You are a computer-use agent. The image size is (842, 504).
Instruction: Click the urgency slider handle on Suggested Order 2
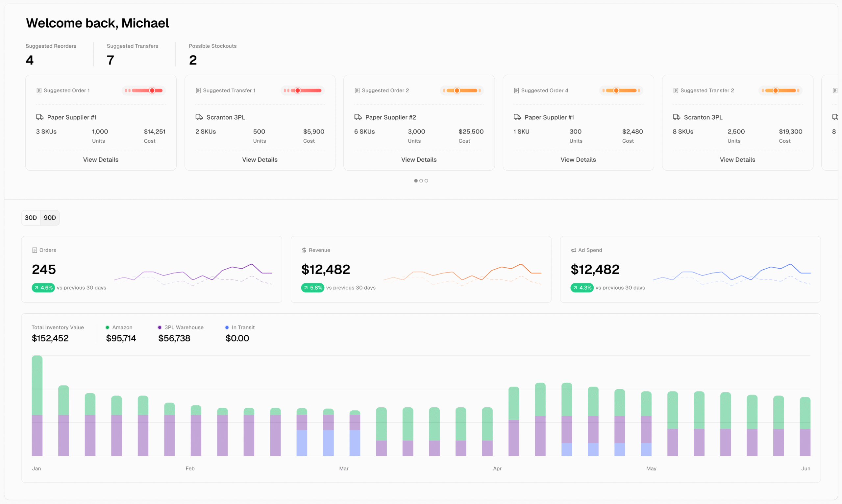(x=457, y=90)
